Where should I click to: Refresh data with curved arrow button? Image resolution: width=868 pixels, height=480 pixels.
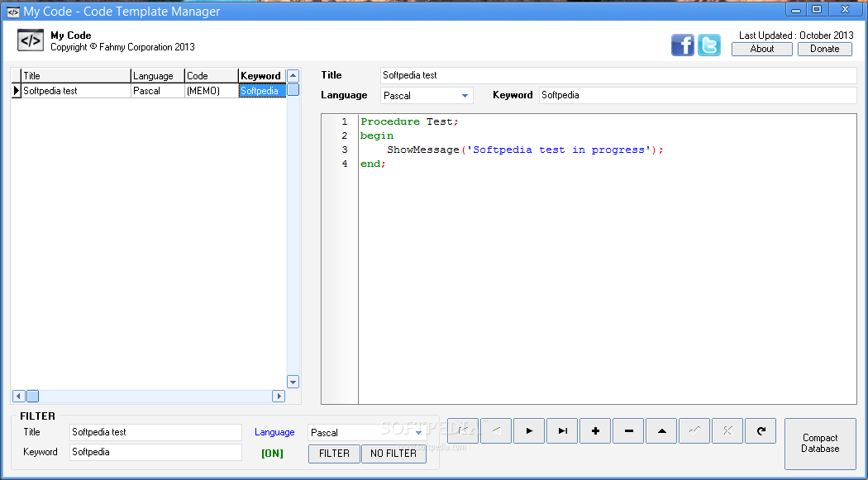[x=761, y=430]
